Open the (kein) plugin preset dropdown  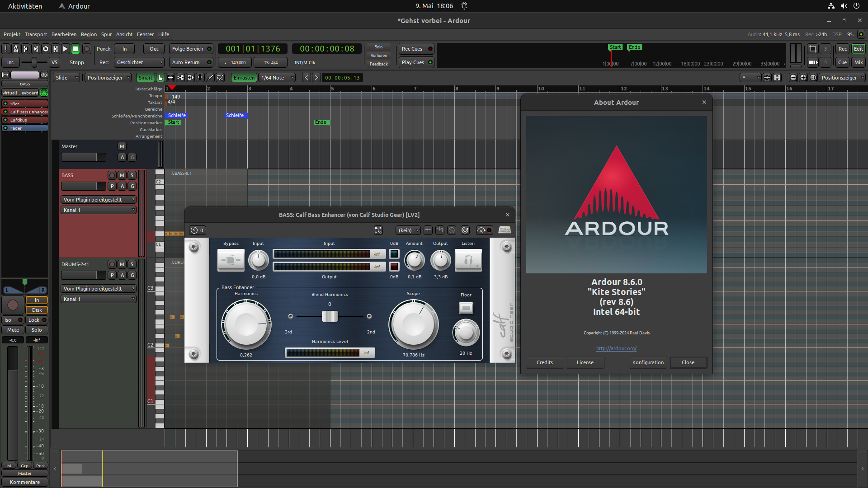tap(408, 230)
